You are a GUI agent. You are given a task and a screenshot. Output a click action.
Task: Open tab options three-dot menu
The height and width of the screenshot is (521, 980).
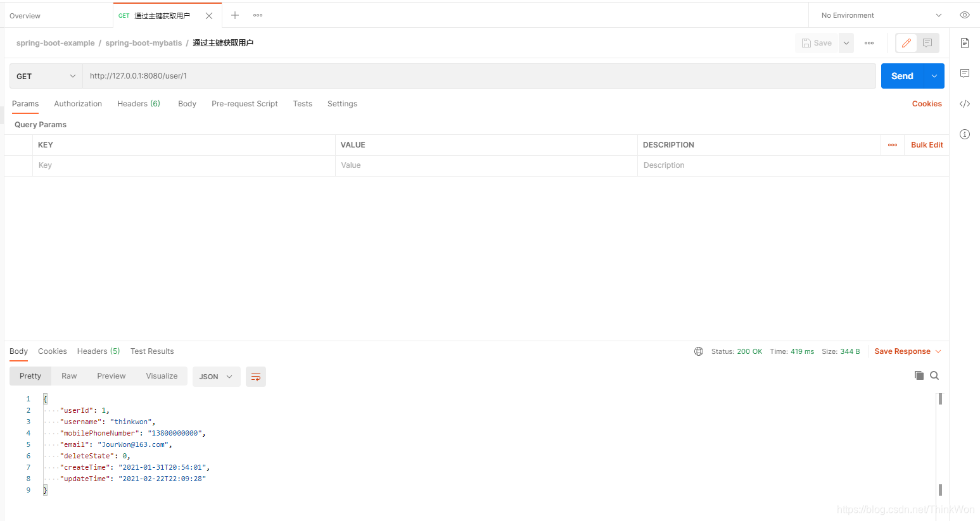258,15
